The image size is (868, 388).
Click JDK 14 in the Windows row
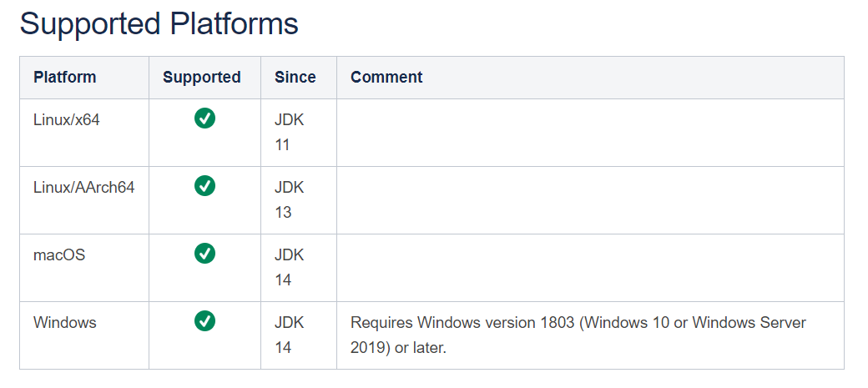[x=289, y=335]
